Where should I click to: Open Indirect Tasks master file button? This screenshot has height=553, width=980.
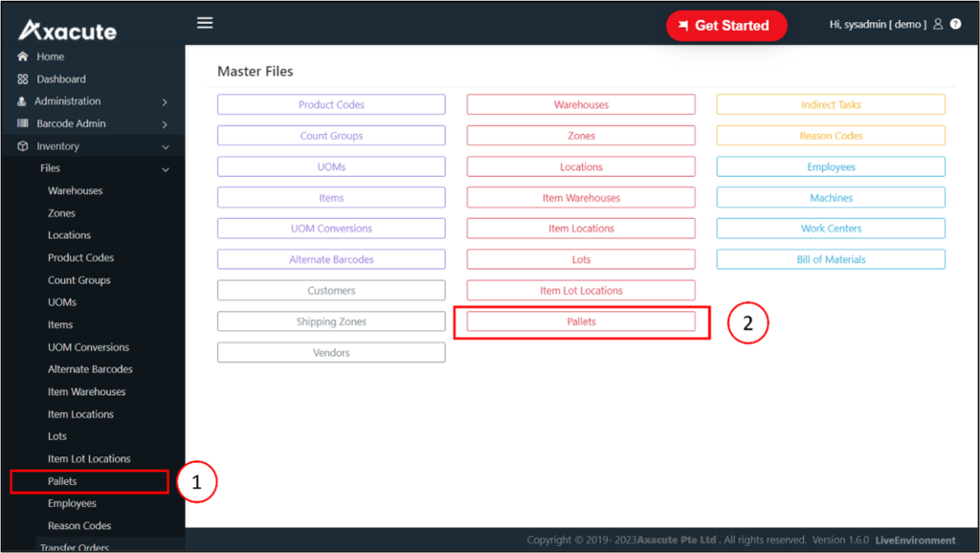tap(831, 104)
